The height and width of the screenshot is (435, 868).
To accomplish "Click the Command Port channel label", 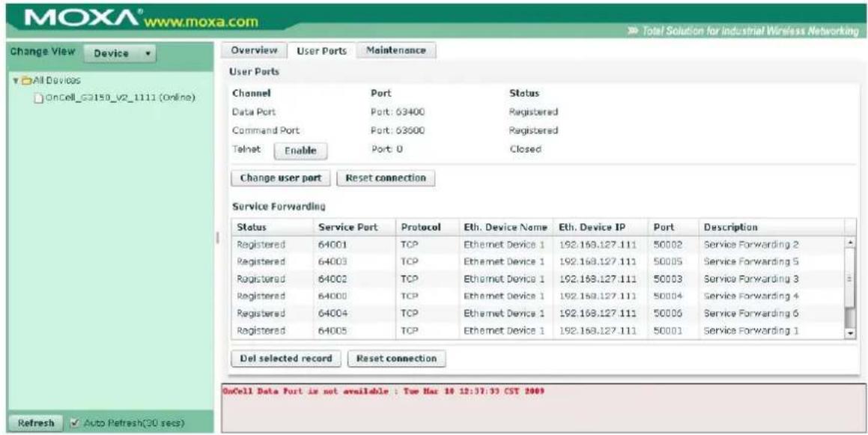I will (x=266, y=131).
